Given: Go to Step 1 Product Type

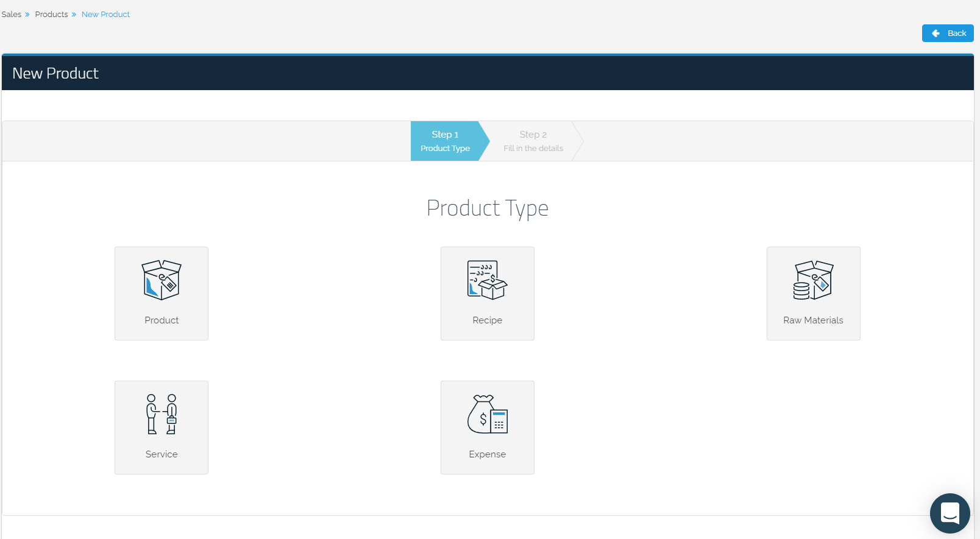Looking at the screenshot, I should click(x=446, y=141).
